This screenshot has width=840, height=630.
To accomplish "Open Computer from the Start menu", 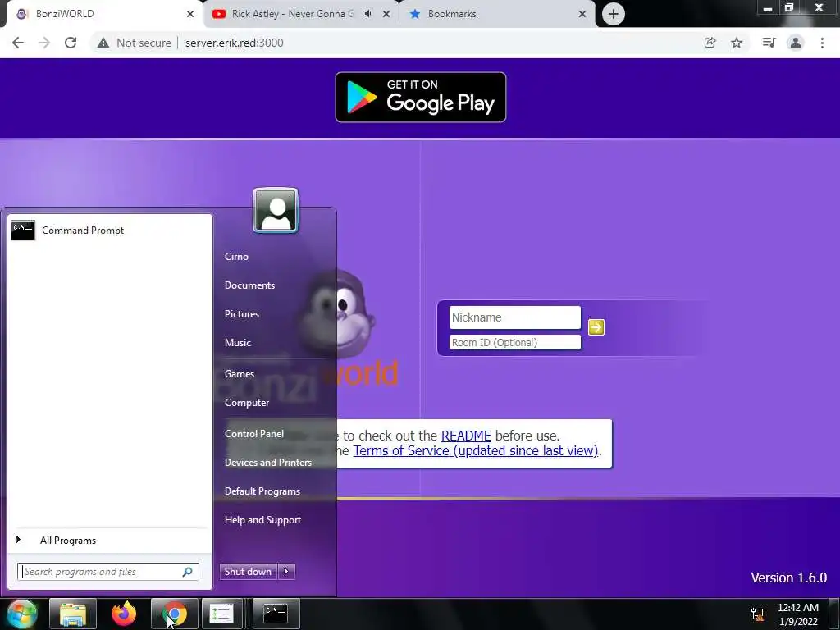I will point(246,403).
